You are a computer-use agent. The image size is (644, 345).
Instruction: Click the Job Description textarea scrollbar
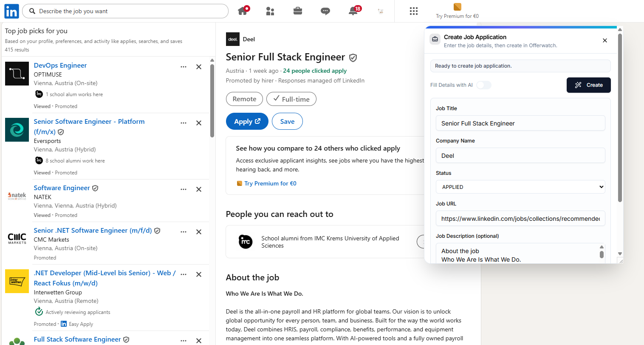[602, 254]
